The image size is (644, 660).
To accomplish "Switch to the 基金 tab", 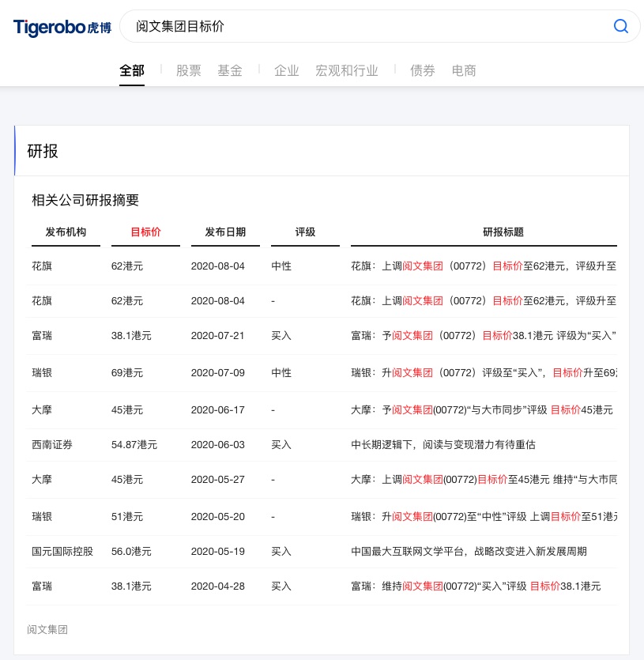I will (230, 70).
